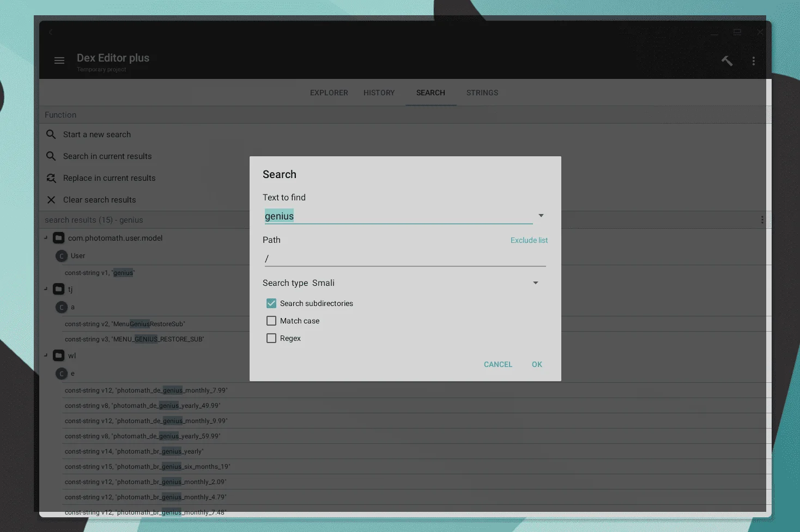Open result photomath_br_genius_six_months_19
The image size is (800, 532).
coord(147,467)
